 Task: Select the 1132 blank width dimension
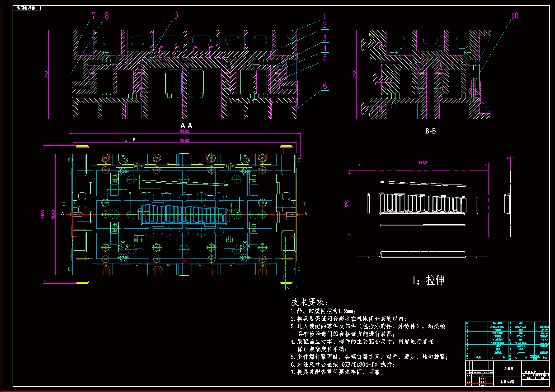[422, 163]
